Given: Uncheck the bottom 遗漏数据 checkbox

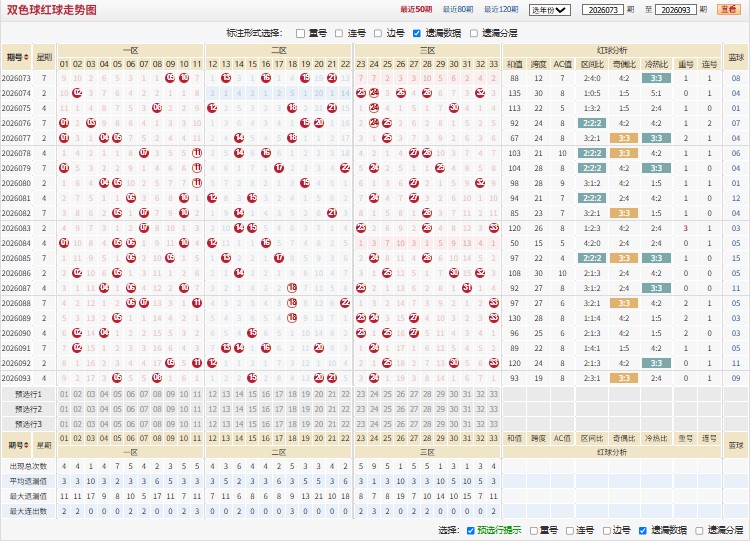Looking at the screenshot, I should click(x=643, y=531).
